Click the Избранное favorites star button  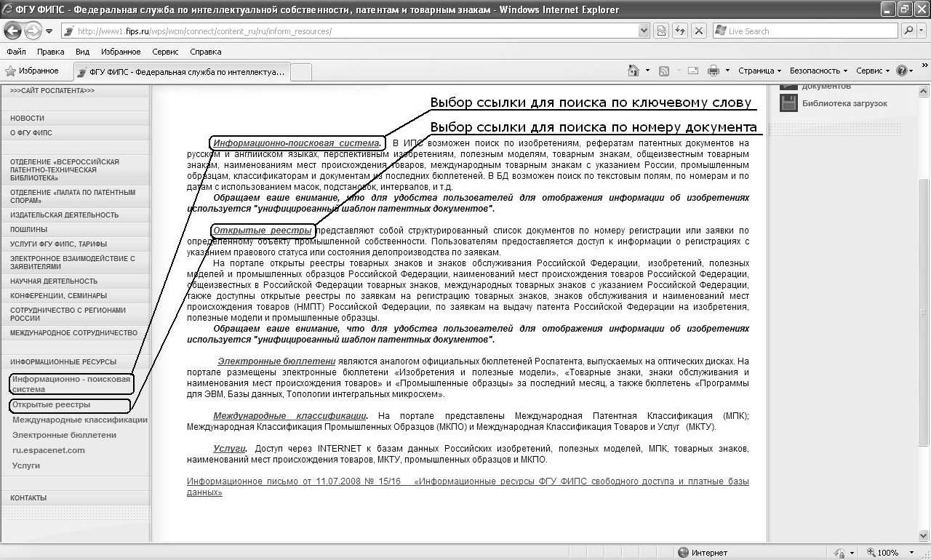pyautogui.click(x=32, y=71)
